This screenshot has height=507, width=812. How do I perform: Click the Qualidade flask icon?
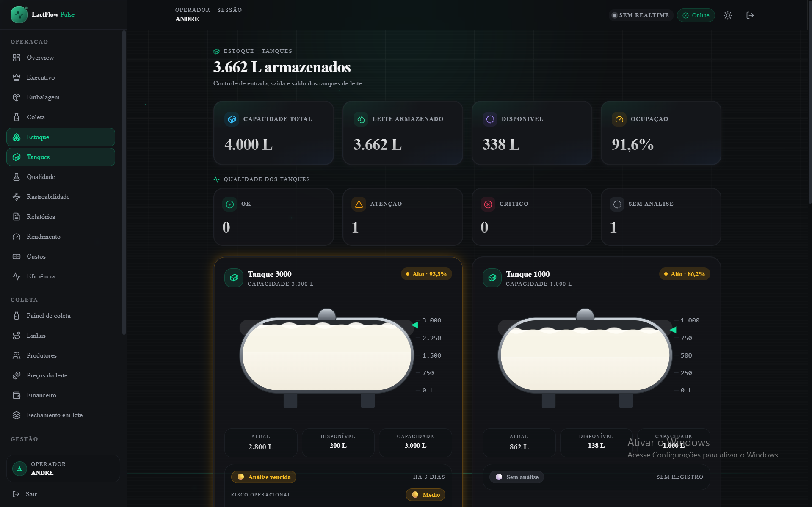click(17, 177)
